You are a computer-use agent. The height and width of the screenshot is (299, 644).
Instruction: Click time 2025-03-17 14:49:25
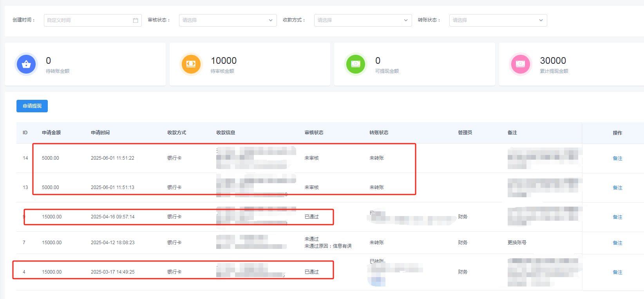click(x=112, y=272)
